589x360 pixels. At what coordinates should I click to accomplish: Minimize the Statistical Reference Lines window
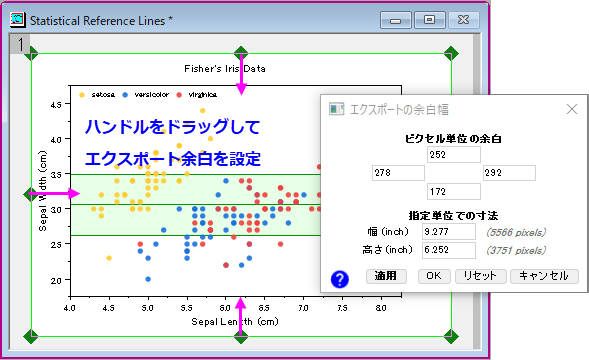pos(396,20)
